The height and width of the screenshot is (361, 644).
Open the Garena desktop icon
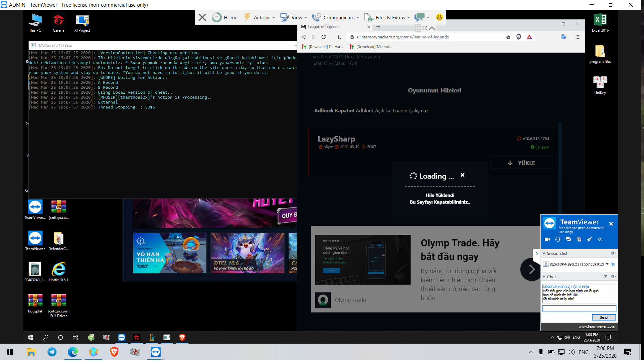coord(58,23)
